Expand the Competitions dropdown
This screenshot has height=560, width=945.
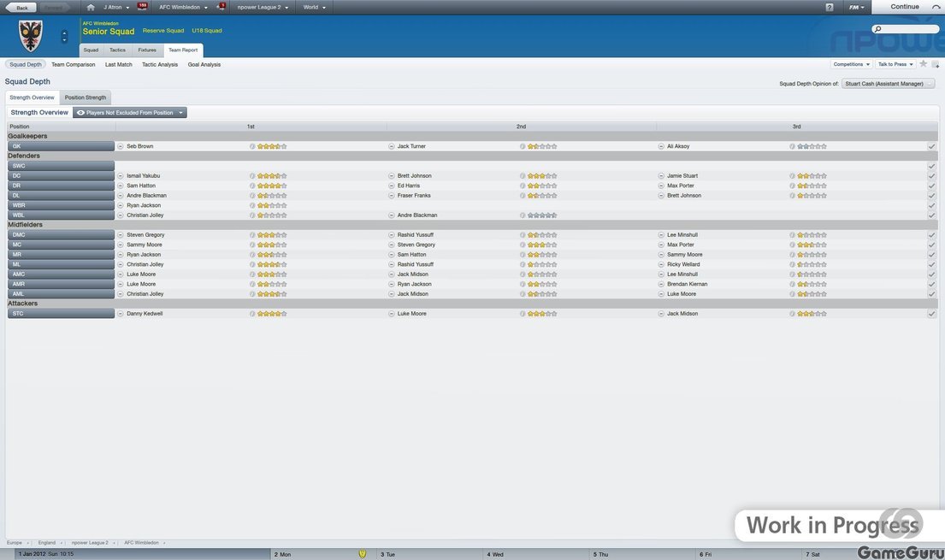click(851, 64)
